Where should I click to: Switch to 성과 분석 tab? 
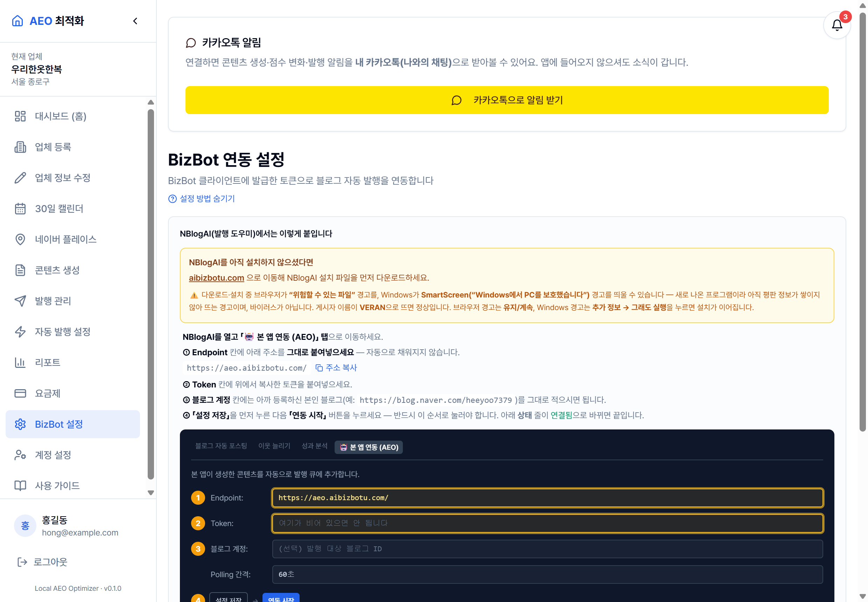[315, 446]
